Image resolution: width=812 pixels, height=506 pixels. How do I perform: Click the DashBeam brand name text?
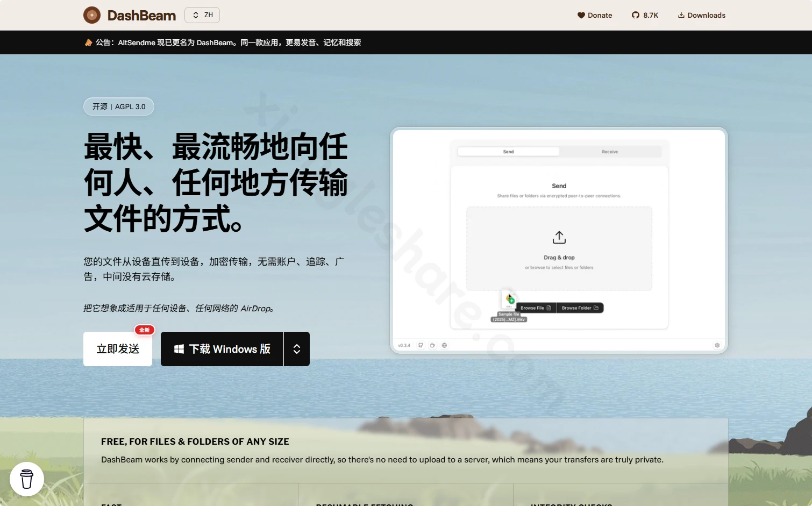[141, 15]
